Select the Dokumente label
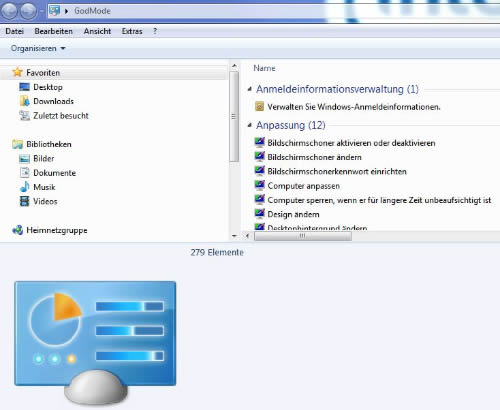500x410 pixels. click(x=55, y=173)
